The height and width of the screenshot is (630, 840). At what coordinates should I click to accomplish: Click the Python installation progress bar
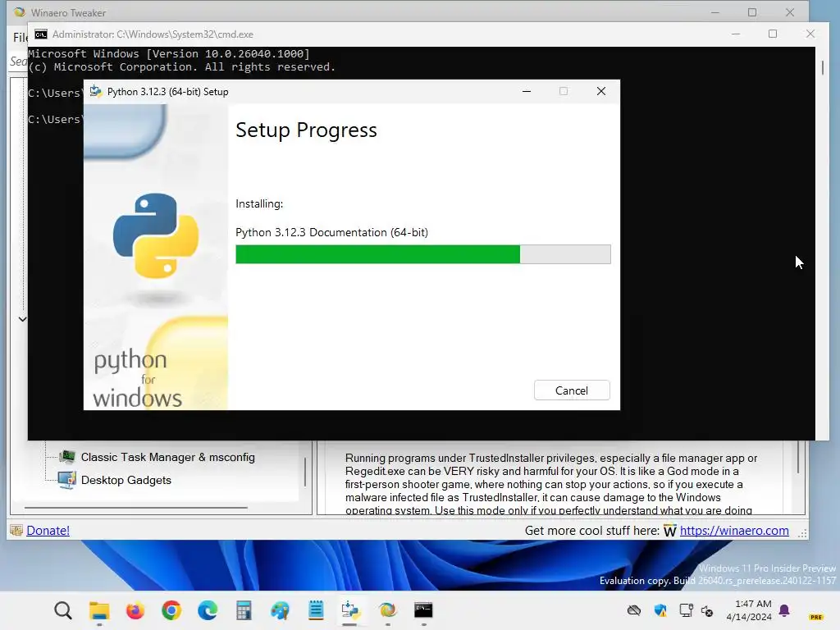[422, 254]
